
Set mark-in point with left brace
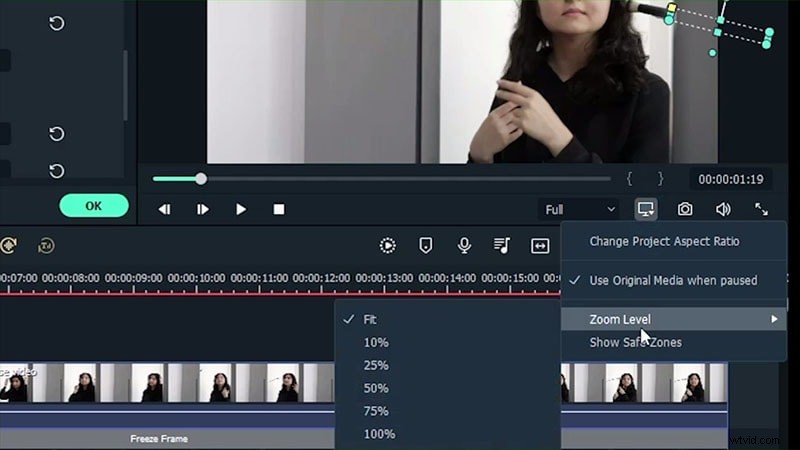click(629, 179)
